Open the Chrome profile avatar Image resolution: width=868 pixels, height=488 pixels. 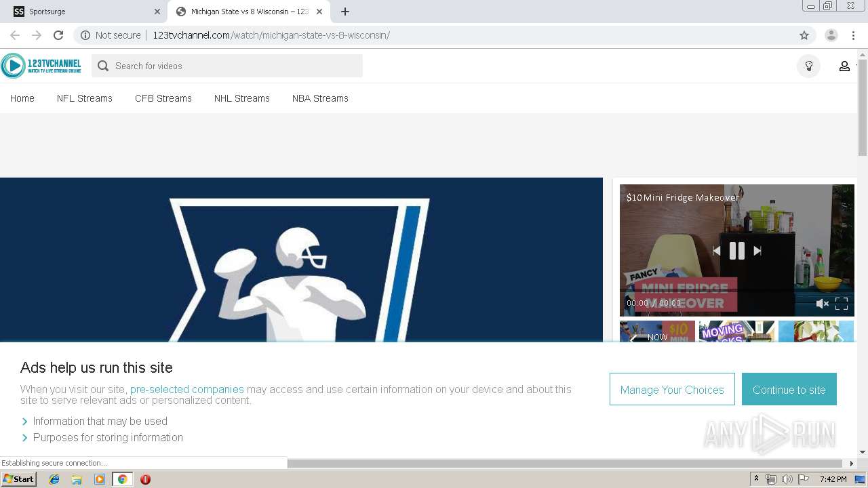(831, 35)
